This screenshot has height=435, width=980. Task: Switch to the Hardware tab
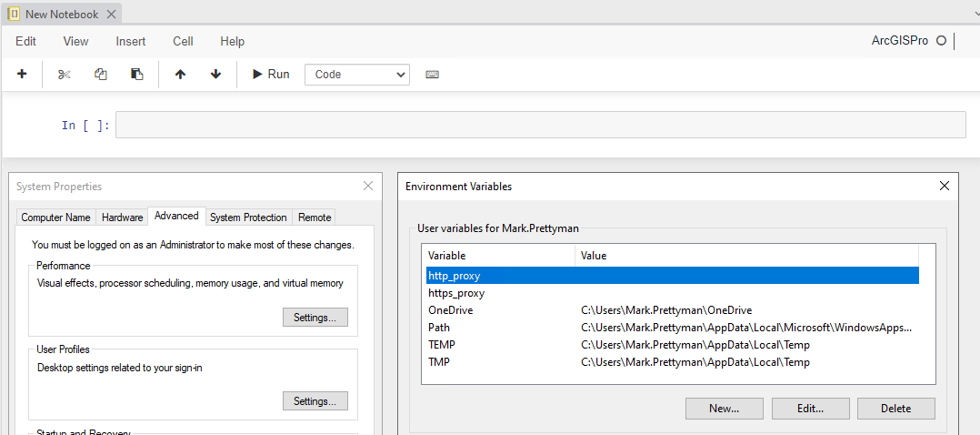[x=122, y=217]
